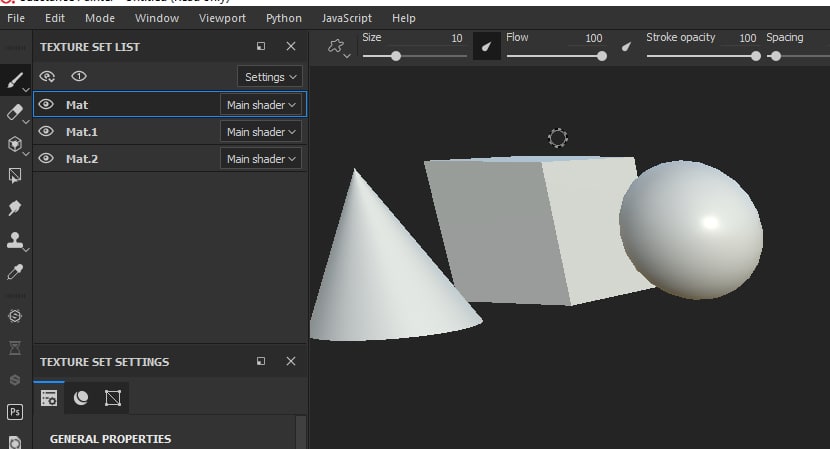Select the Mat texture set row
The width and height of the screenshot is (830, 449).
[170, 104]
